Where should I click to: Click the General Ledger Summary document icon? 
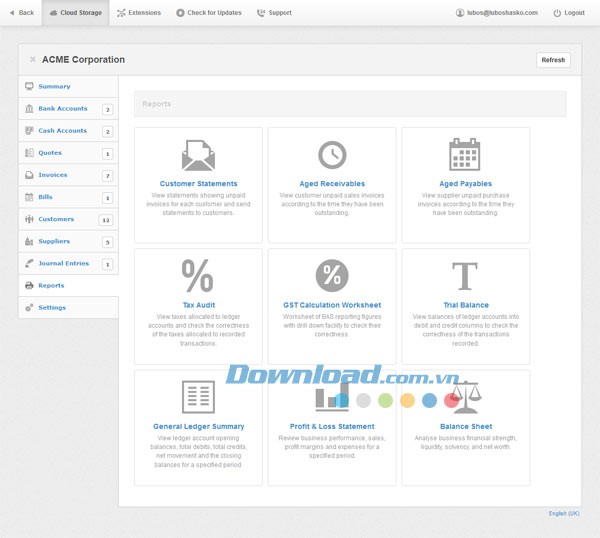tap(198, 397)
